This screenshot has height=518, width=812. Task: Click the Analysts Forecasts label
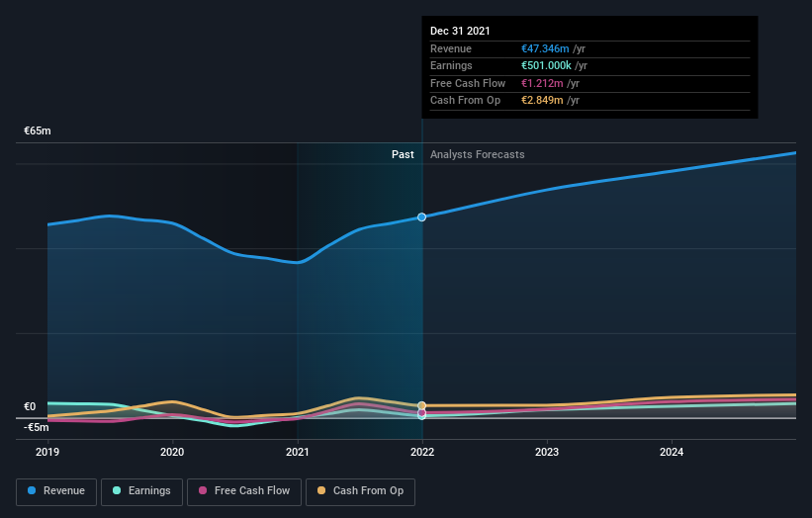[478, 154]
